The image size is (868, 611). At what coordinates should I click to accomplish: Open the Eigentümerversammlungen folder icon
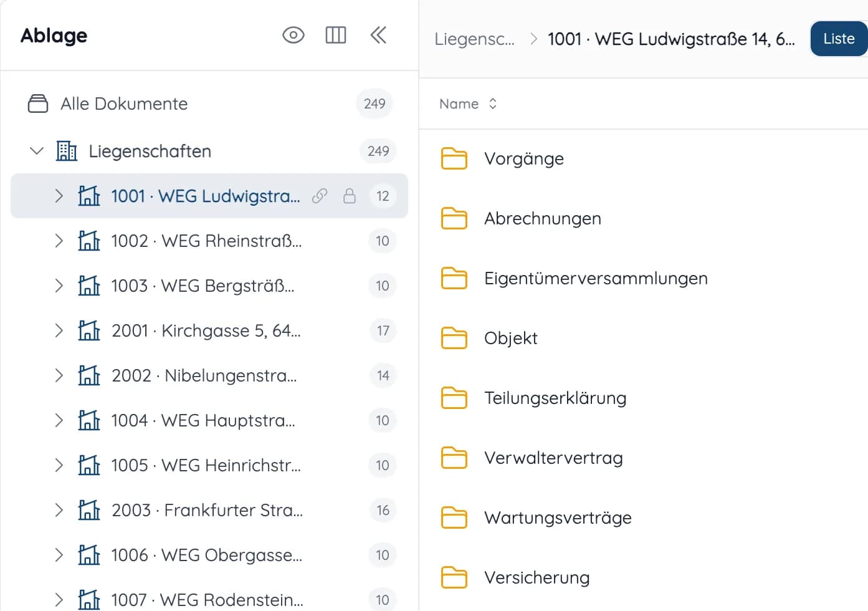click(x=454, y=278)
